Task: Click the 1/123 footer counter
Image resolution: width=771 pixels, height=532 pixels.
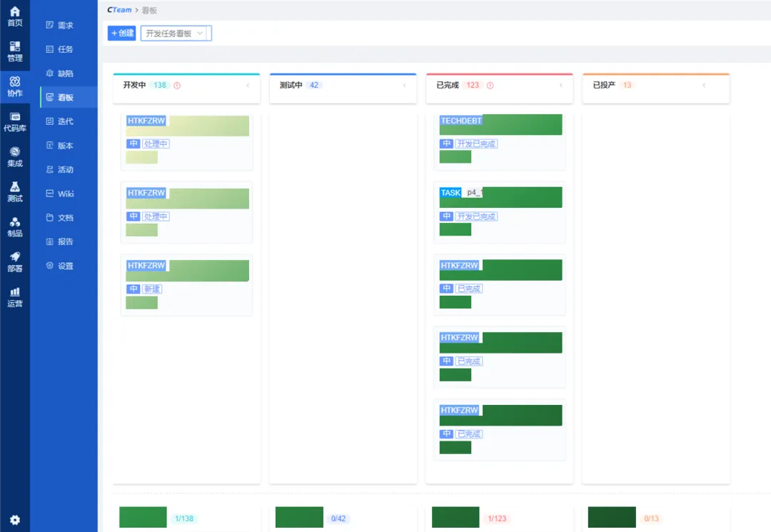Action: (x=497, y=518)
